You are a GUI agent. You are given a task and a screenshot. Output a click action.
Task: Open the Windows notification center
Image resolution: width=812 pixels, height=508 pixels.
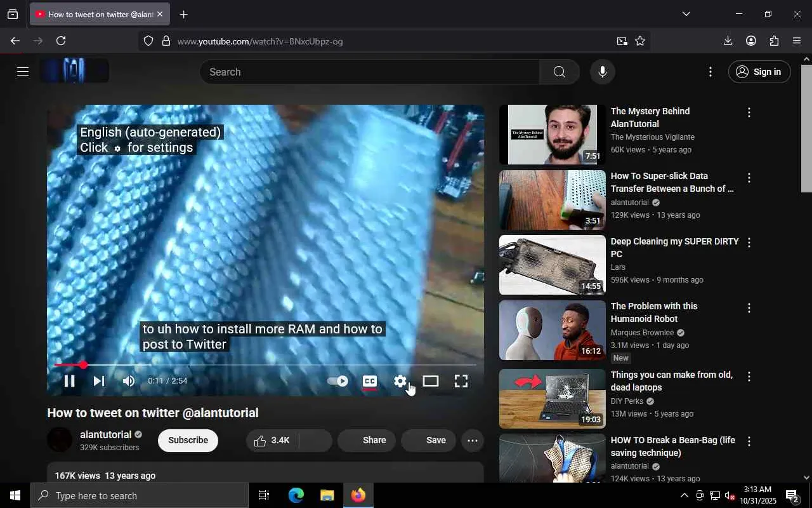point(792,495)
